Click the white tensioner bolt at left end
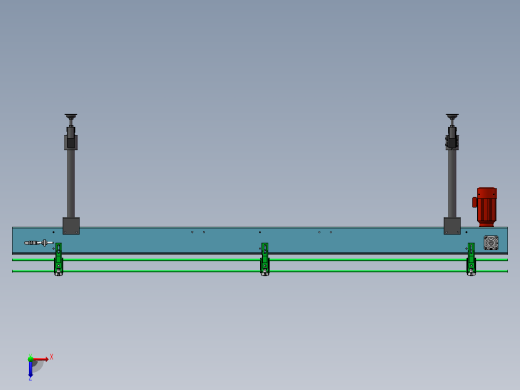Viewport: 520px width, 390px height. tap(38, 243)
